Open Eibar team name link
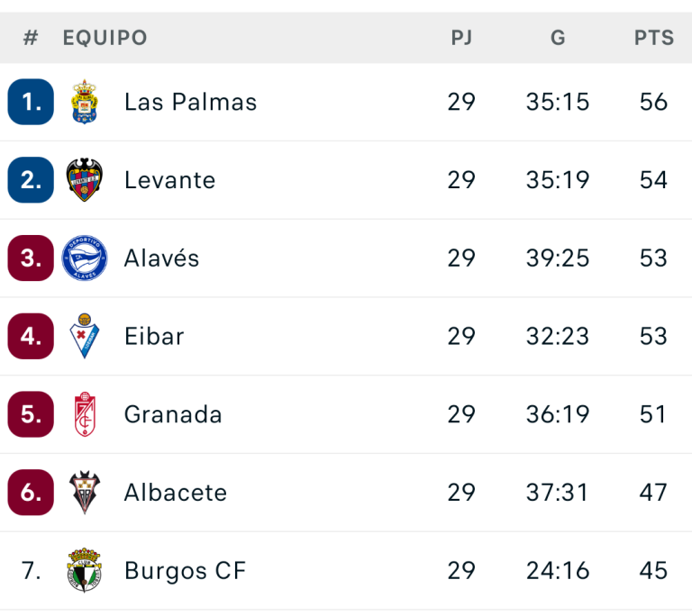This screenshot has height=616, width=692. point(154,336)
